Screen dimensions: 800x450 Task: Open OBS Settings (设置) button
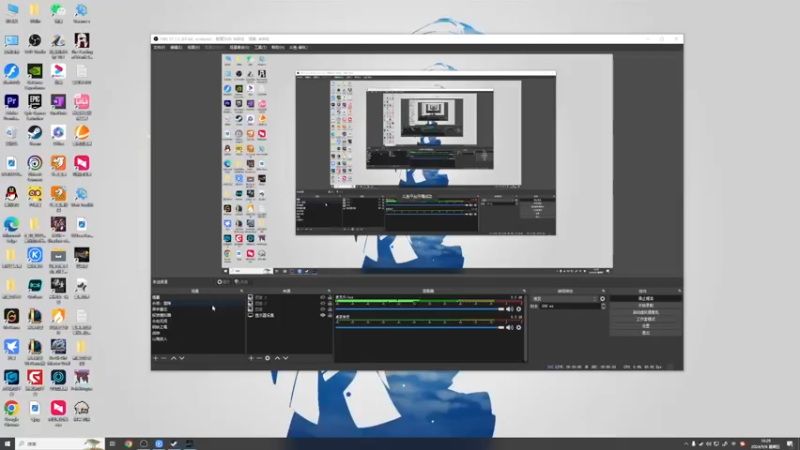click(645, 326)
